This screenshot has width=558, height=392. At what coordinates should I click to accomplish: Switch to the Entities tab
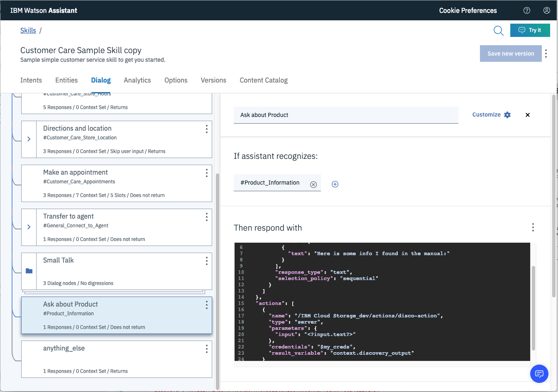pos(66,80)
